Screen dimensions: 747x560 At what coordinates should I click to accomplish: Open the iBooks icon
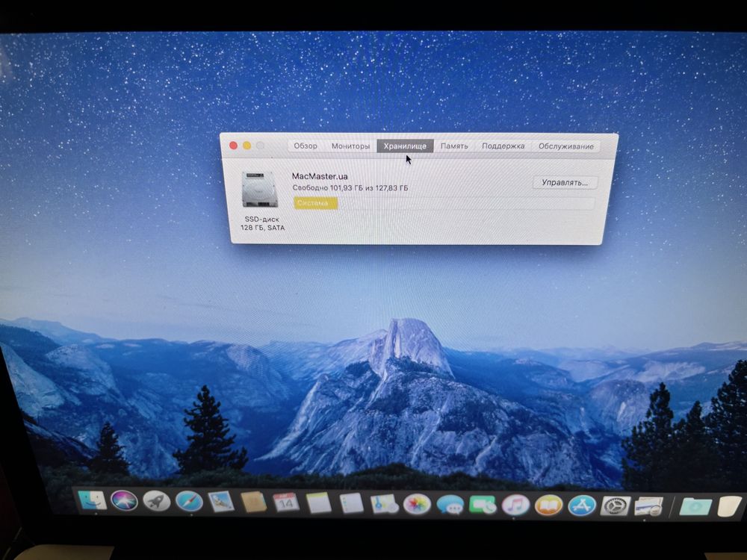tap(548, 505)
